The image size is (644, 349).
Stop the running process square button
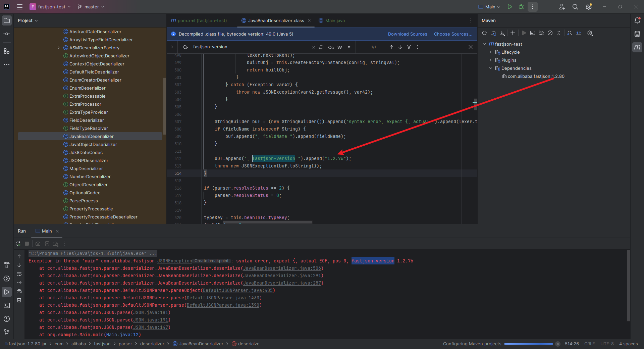[x=27, y=244]
